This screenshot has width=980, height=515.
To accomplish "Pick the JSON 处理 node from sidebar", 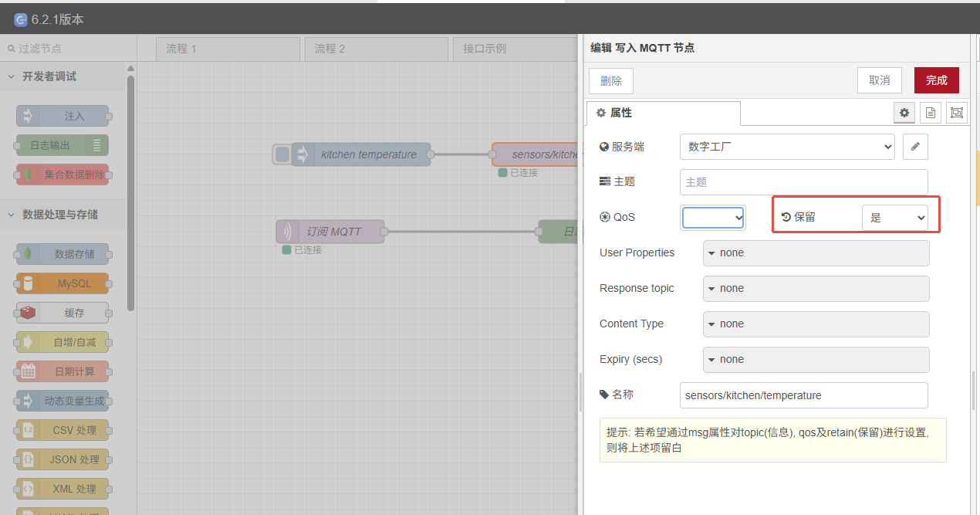I will coord(62,459).
